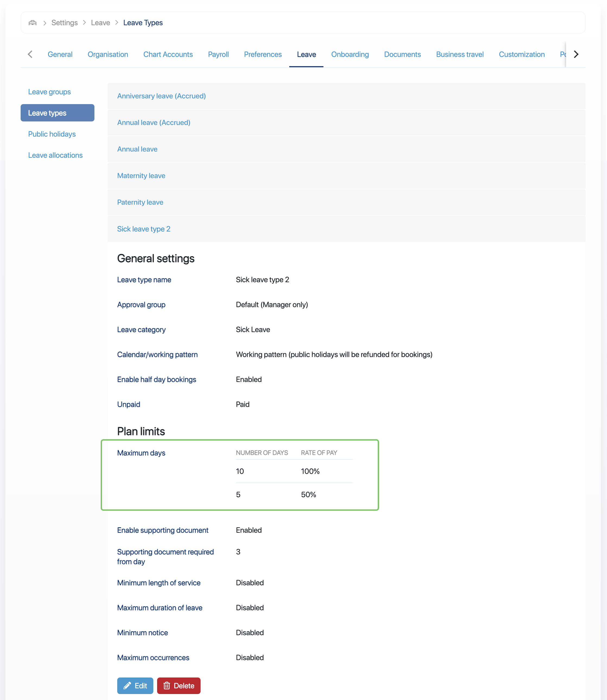Click Leave in the breadcrumb path
This screenshot has height=700, width=607.
pos(100,23)
